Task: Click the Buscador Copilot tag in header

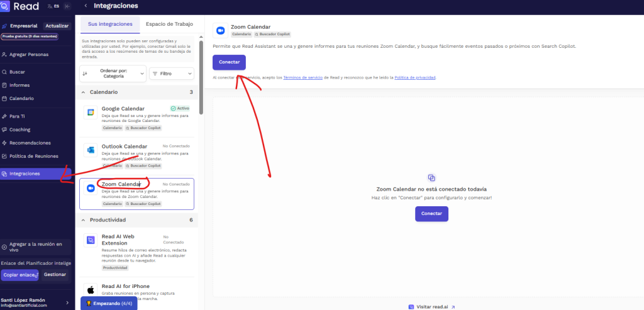Action: [272, 35]
